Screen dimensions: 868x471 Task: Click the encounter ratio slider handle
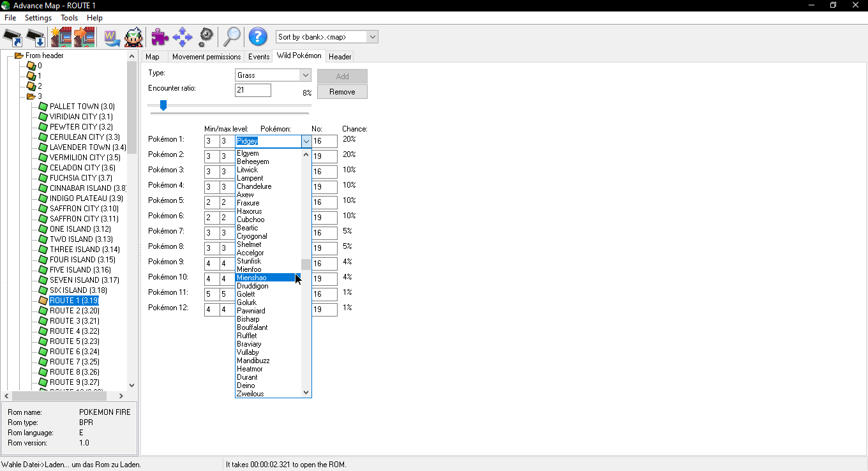point(163,105)
